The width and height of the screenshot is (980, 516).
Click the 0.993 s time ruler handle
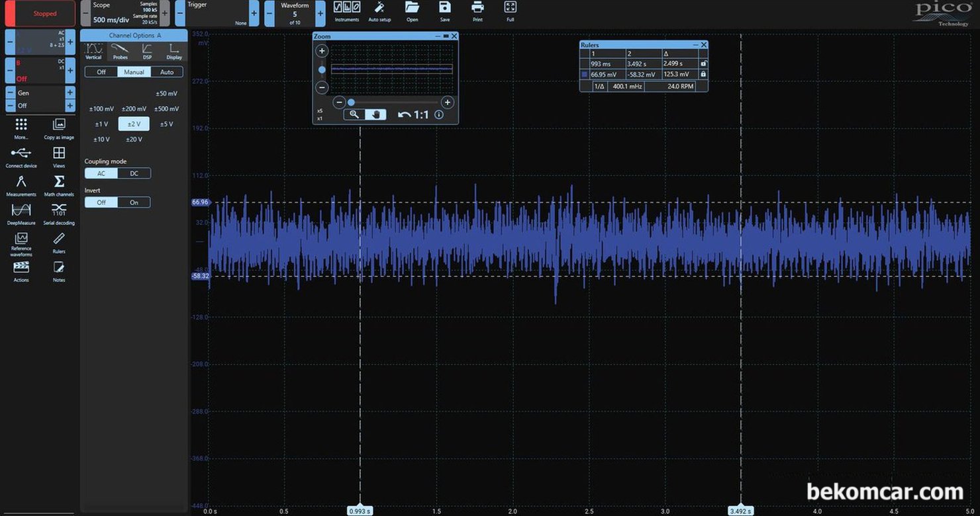coord(360,511)
